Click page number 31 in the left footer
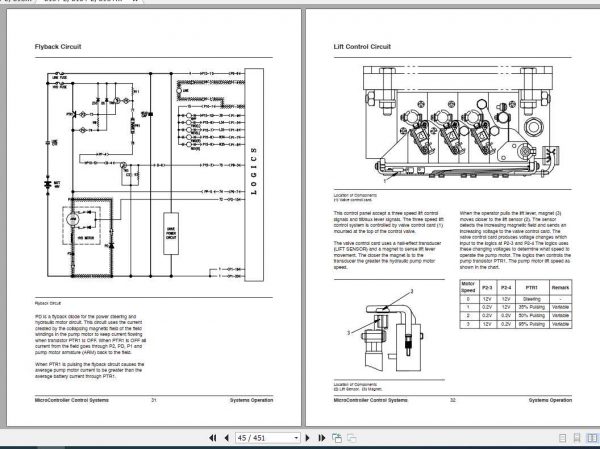Viewport: 600px width, 449px height. (154, 400)
